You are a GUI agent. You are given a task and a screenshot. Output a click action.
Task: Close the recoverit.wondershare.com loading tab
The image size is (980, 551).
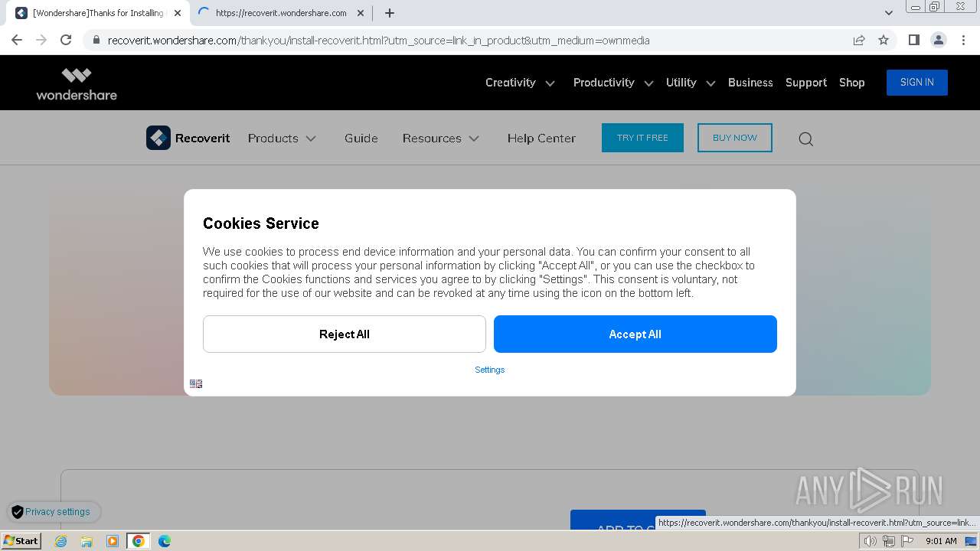tap(361, 13)
